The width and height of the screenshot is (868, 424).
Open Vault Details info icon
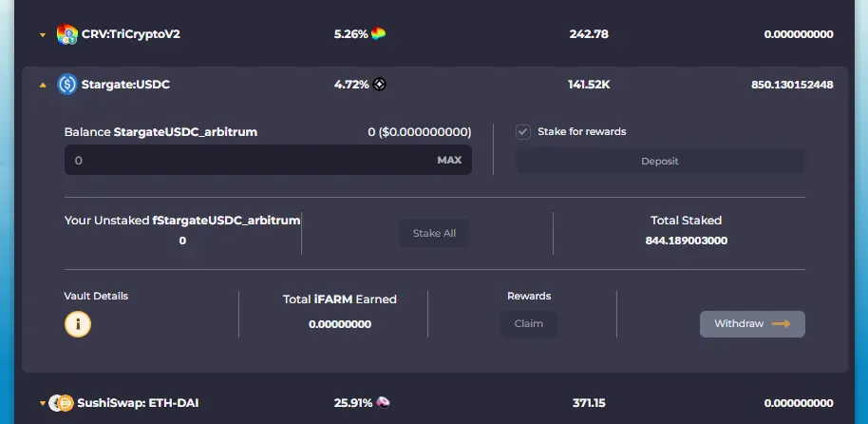(x=78, y=324)
